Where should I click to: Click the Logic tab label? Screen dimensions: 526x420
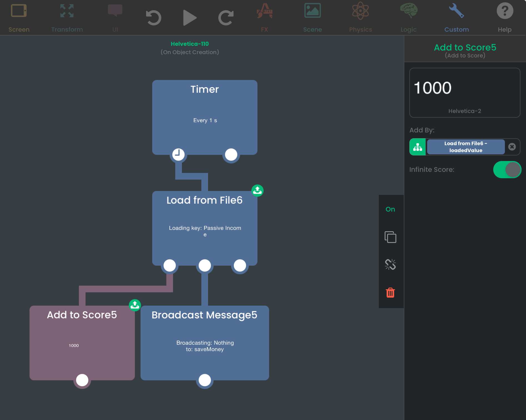point(409,29)
